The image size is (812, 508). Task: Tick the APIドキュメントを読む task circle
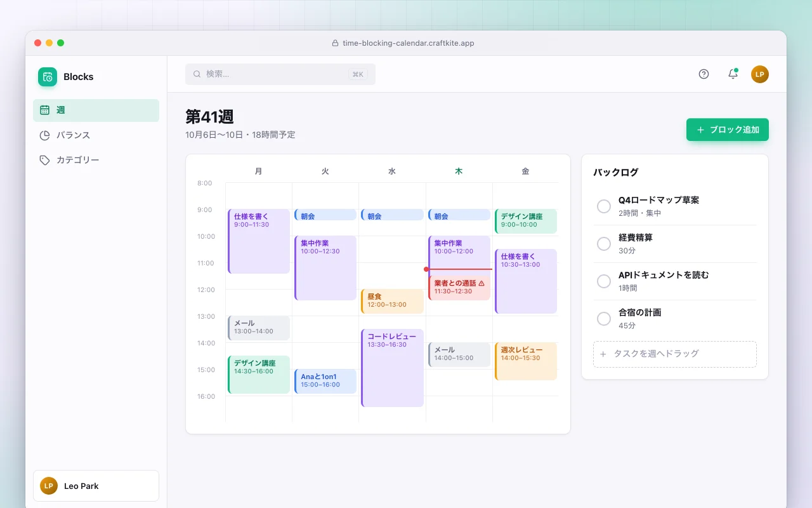coord(604,281)
